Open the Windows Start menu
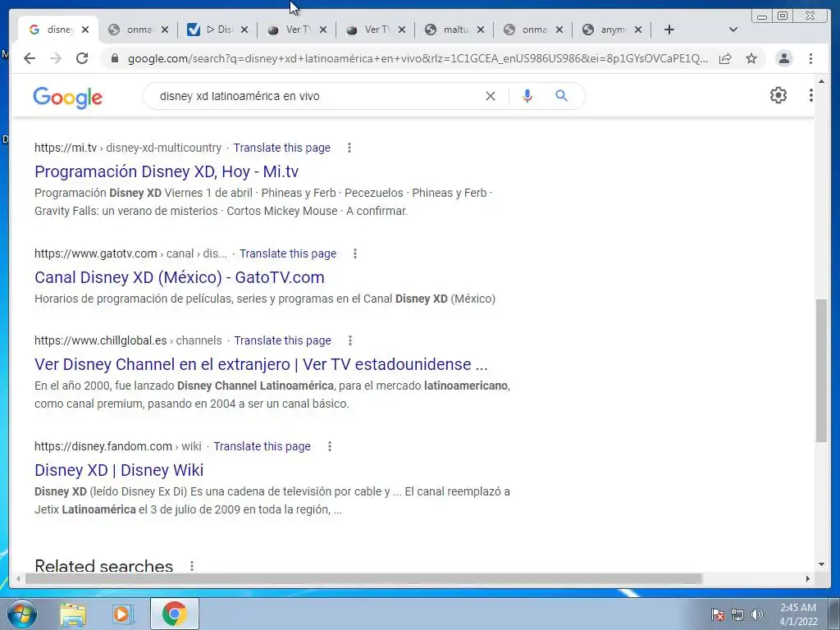840x630 pixels. click(x=21, y=614)
